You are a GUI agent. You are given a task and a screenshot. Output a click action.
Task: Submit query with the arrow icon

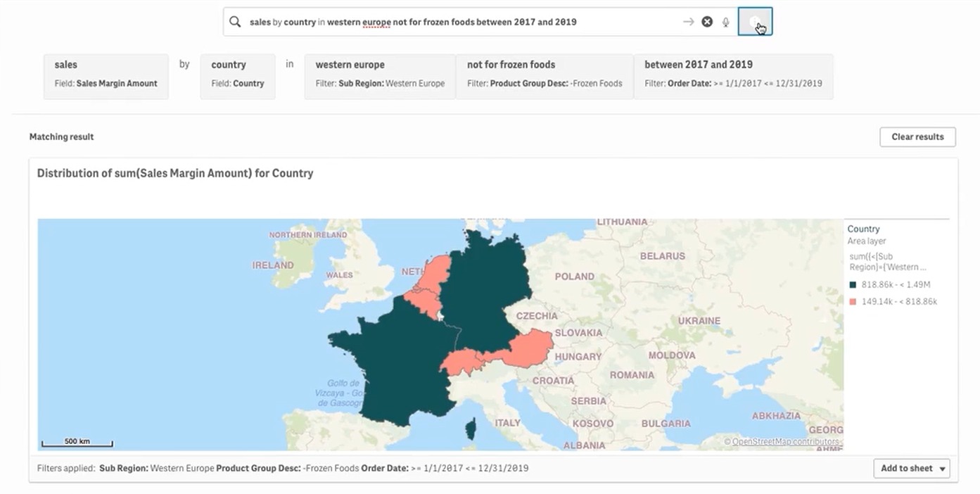pyautogui.click(x=688, y=22)
